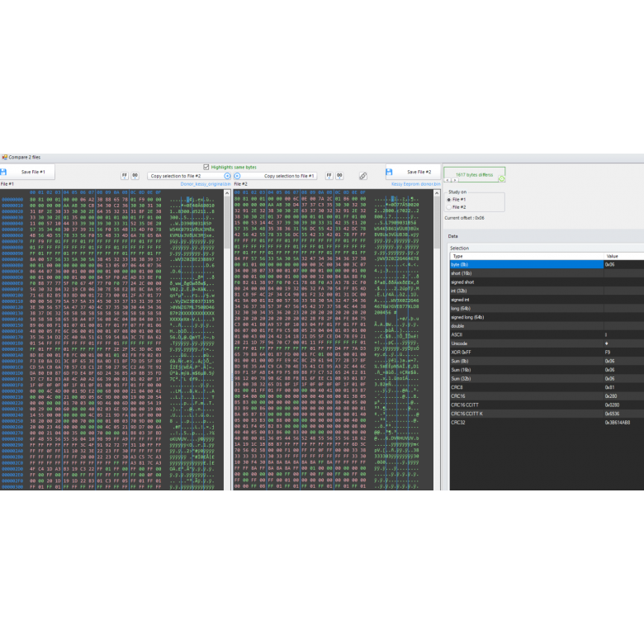
Task: Click the File #1 save disk icon
Action: 5,172
